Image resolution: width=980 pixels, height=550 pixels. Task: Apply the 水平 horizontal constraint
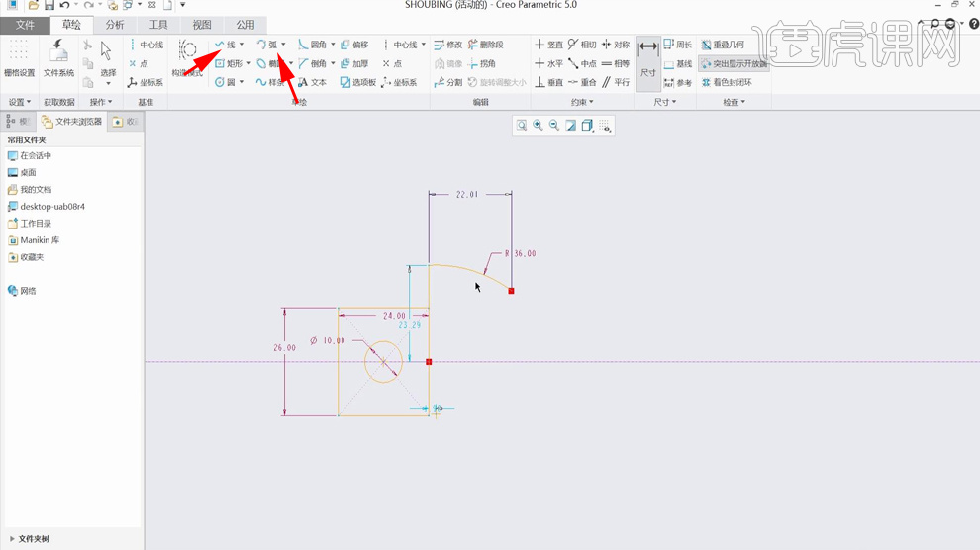[548, 63]
